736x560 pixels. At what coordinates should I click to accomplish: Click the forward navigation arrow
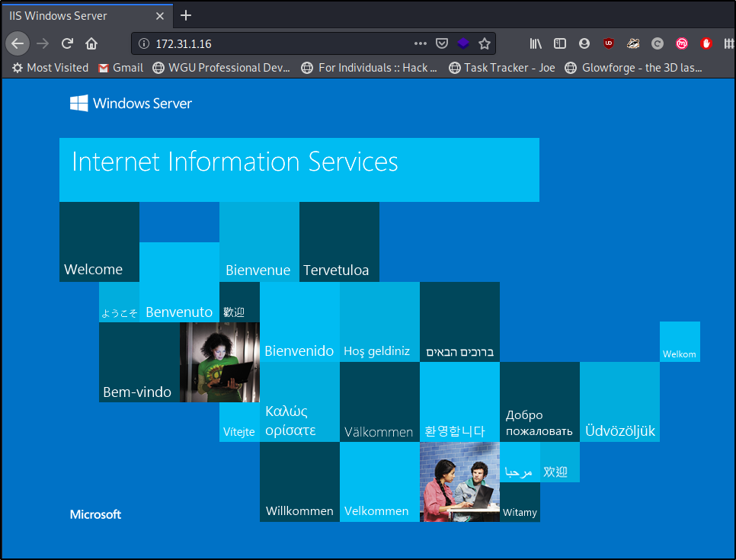point(43,43)
